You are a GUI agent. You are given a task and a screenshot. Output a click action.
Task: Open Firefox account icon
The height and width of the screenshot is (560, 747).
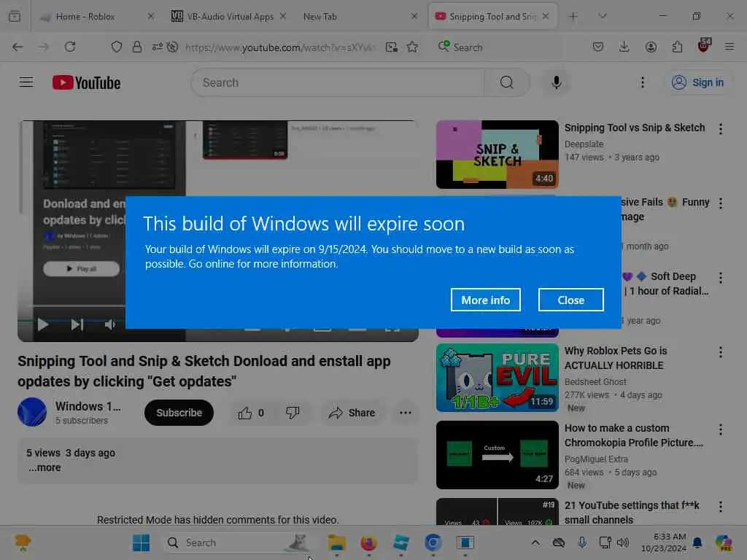pyautogui.click(x=650, y=47)
